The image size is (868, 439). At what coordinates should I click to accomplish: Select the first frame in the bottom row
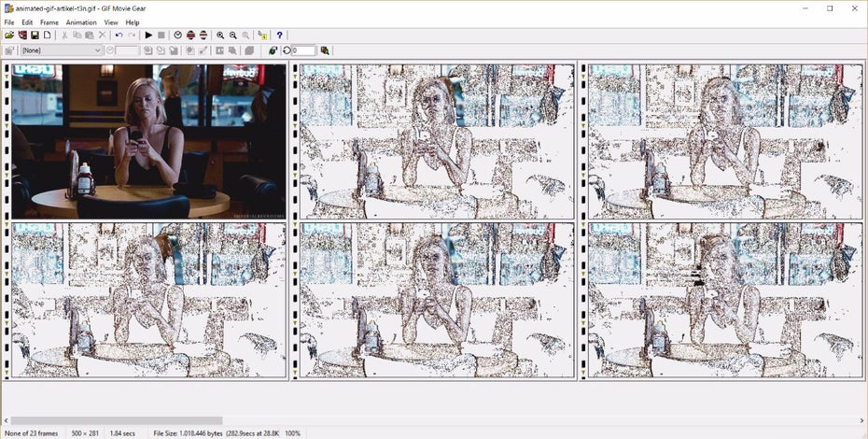click(149, 300)
